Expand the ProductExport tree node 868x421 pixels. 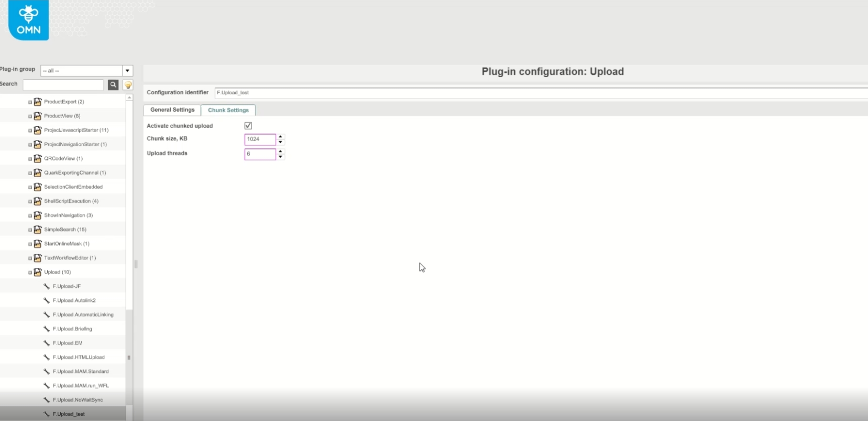(30, 102)
